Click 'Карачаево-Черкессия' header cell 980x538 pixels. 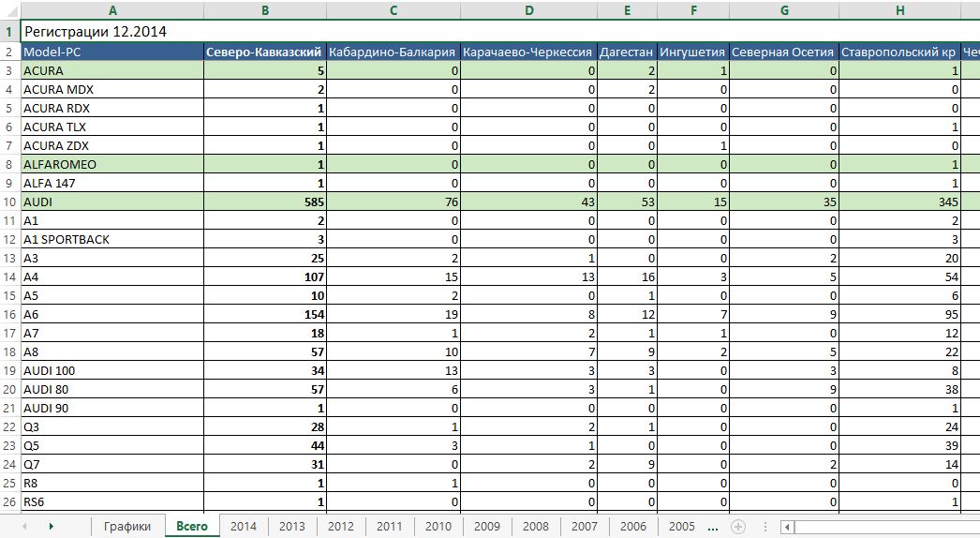coord(528,52)
